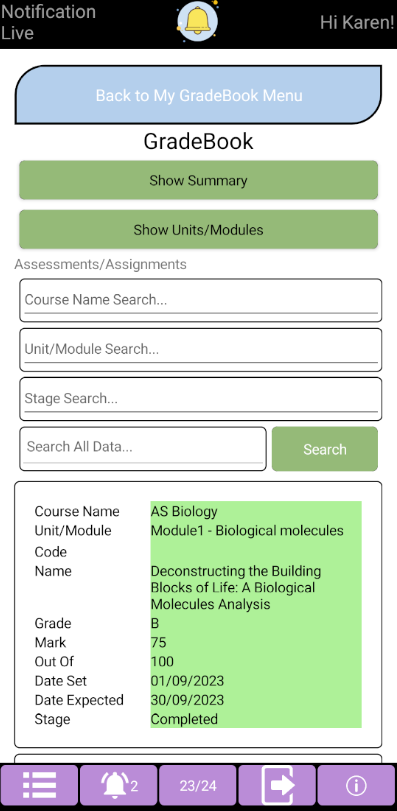Select the AS Biology assessment card
This screenshot has height=811, width=397.
tap(198, 614)
